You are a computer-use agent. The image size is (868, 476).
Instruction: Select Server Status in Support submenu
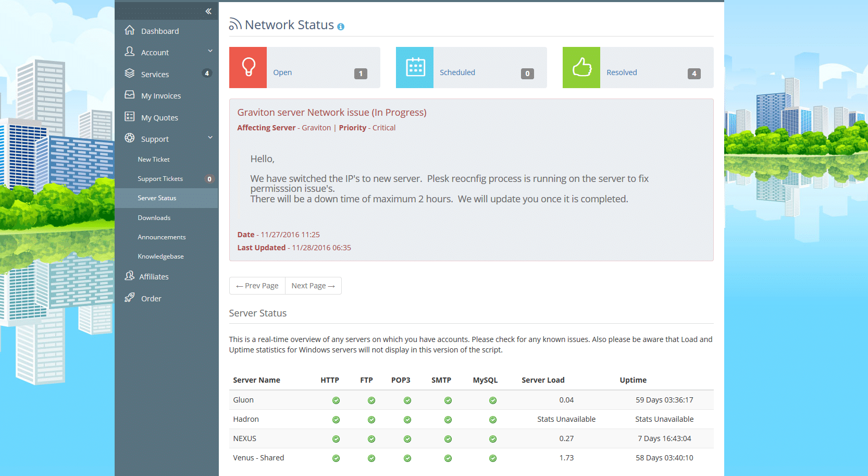157,198
